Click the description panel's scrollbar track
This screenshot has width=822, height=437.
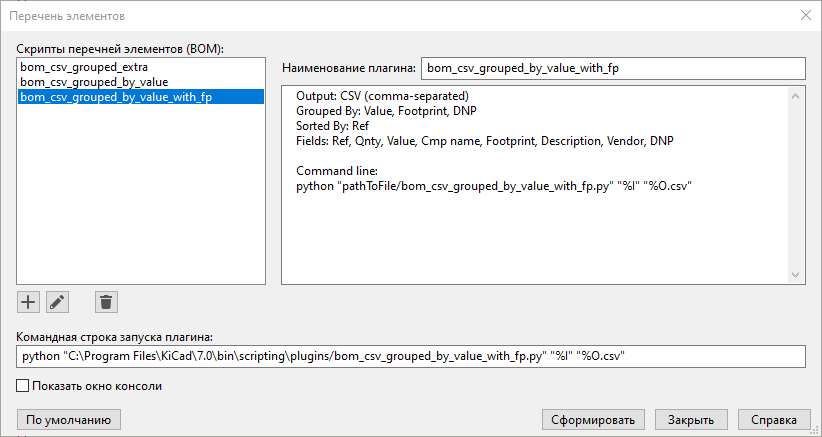coord(797,185)
